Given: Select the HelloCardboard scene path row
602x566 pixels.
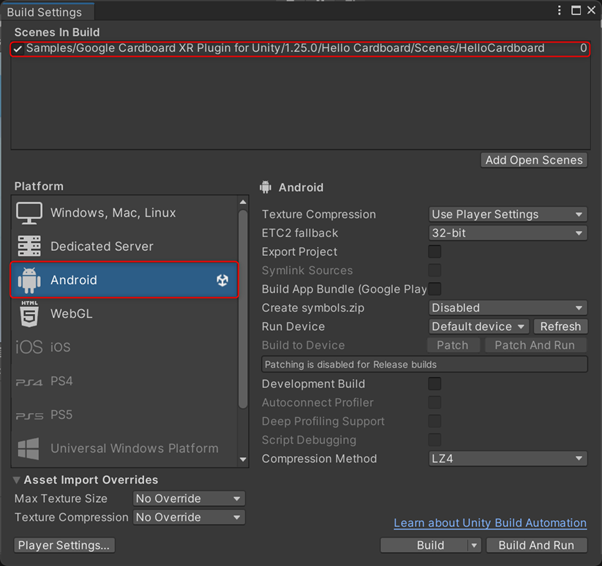Looking at the screenshot, I should (300, 49).
